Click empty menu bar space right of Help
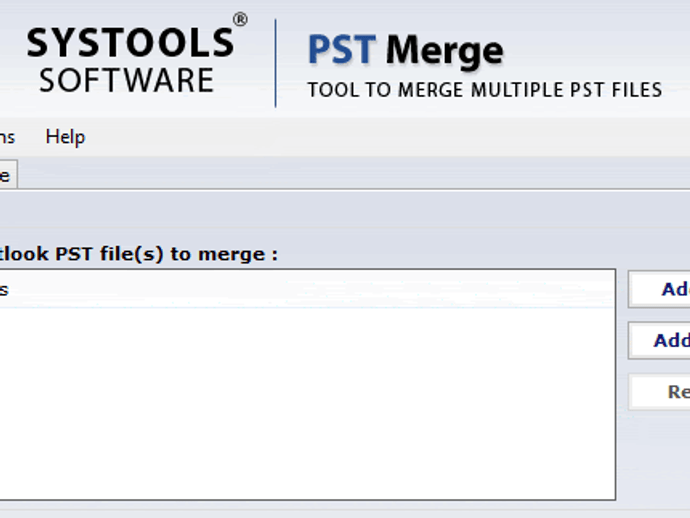Image resolution: width=690 pixels, height=518 pixels. (x=387, y=137)
